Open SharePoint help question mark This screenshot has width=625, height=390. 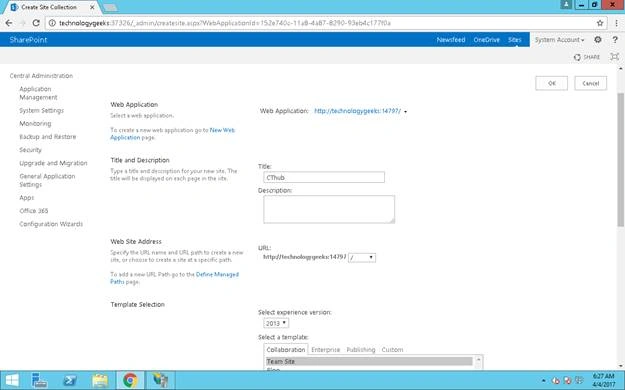point(615,39)
